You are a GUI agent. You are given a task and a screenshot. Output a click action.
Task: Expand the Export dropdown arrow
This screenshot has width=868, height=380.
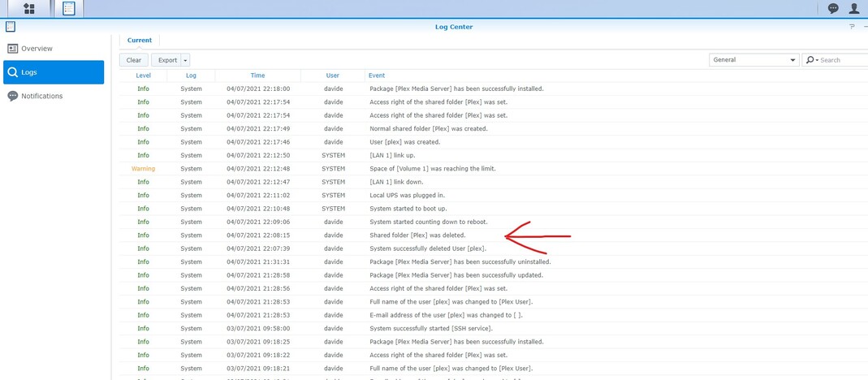[185, 60]
